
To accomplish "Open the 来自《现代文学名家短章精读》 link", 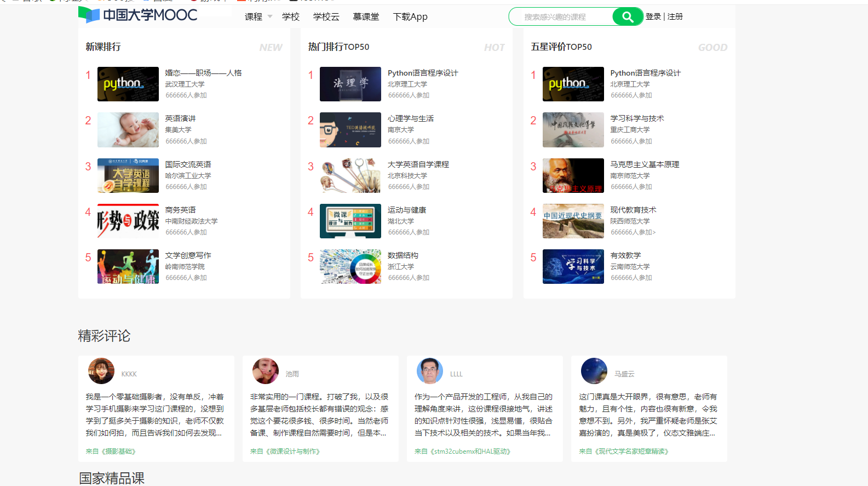I will [624, 451].
